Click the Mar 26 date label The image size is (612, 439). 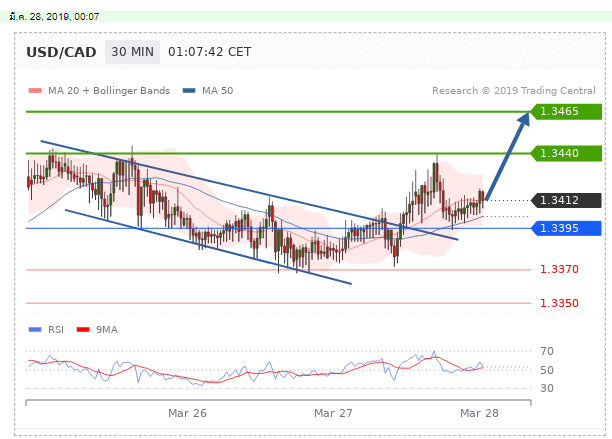(187, 413)
